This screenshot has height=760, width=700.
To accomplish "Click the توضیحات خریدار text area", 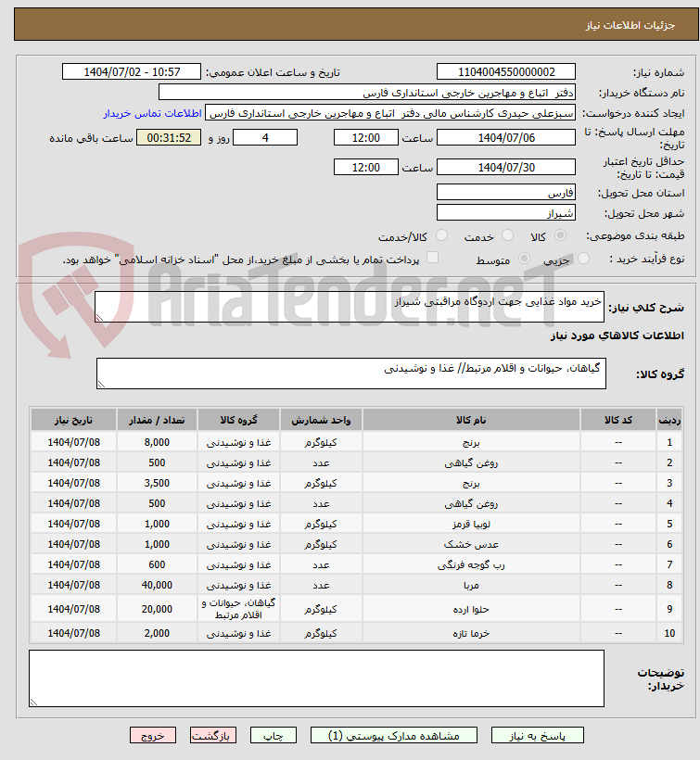I will pos(316,678).
